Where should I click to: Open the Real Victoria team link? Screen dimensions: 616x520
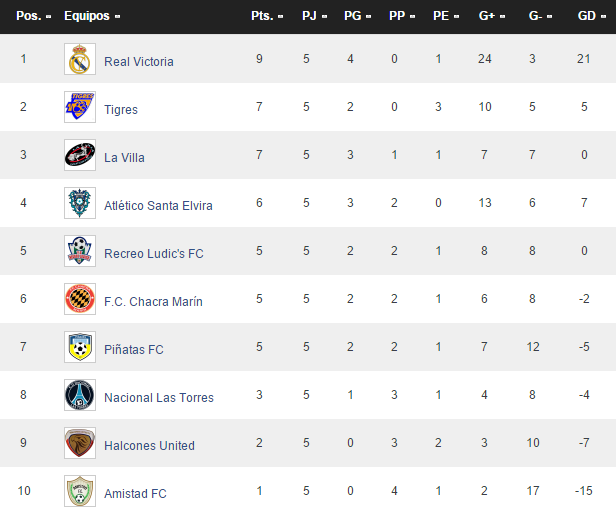(139, 62)
